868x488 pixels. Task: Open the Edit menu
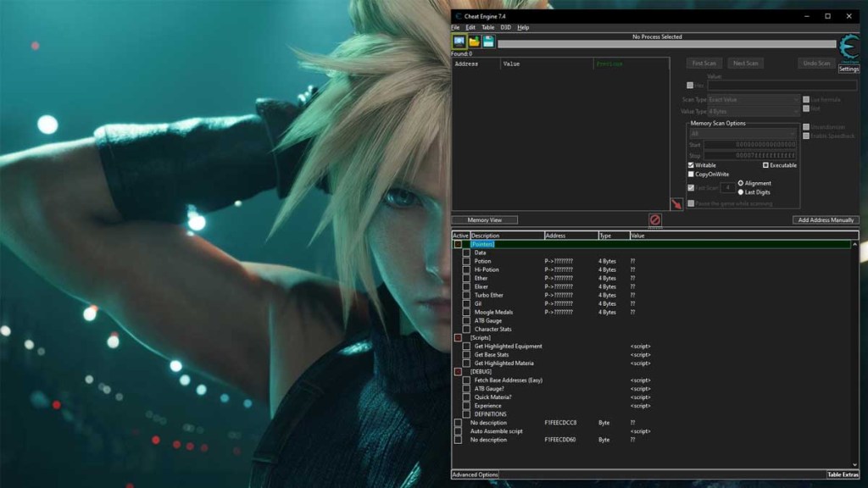coord(470,27)
